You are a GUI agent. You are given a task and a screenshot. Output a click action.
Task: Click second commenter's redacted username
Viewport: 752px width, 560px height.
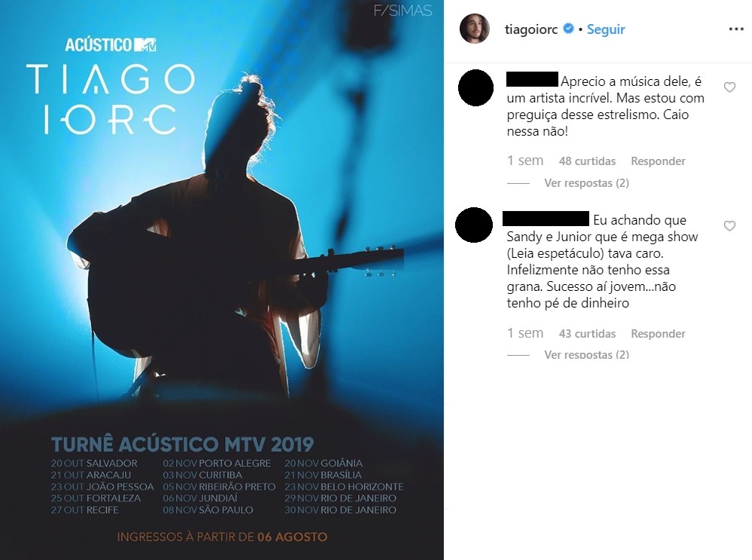click(546, 219)
